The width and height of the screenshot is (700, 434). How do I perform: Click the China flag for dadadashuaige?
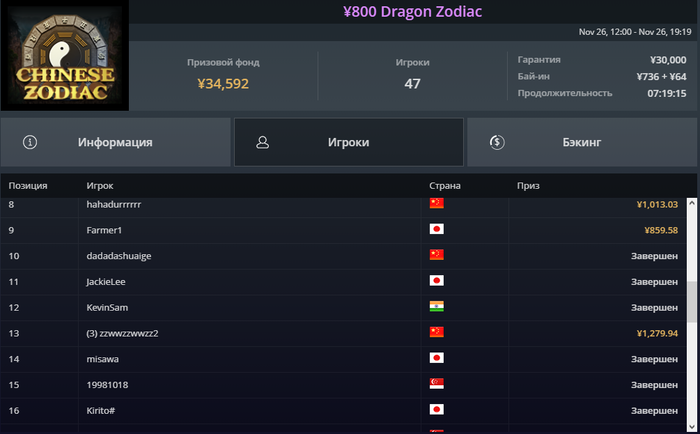tap(437, 255)
